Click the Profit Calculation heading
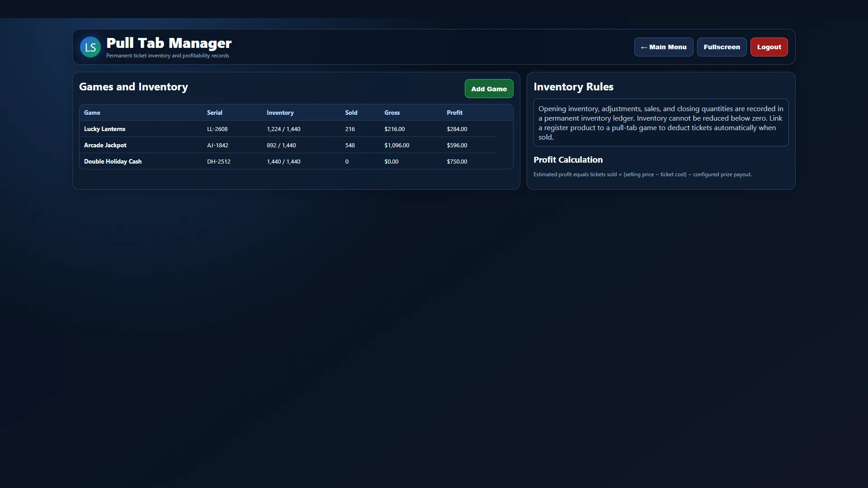Screen dimensions: 868x488 coord(568,160)
